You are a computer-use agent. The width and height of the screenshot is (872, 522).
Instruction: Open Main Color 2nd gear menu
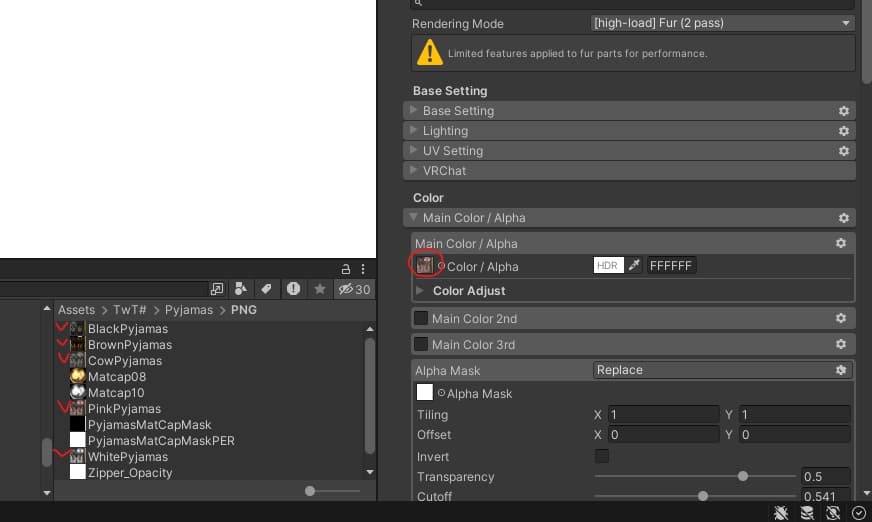(x=841, y=318)
